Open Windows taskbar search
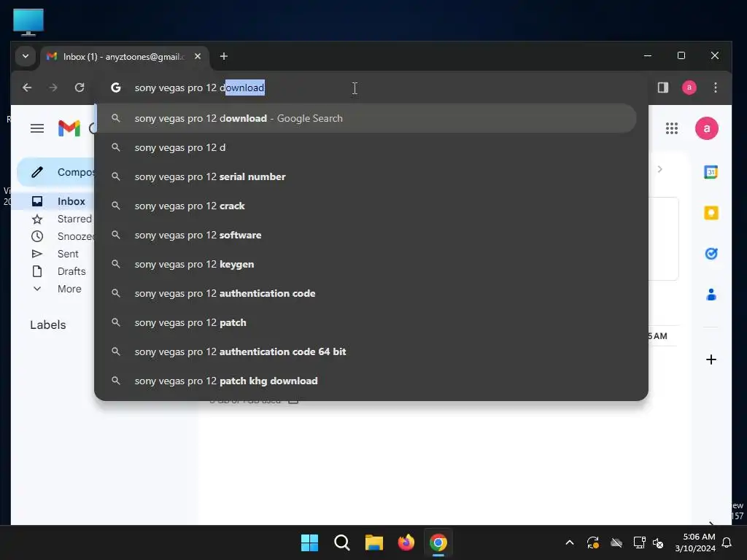747x560 pixels. 342,542
